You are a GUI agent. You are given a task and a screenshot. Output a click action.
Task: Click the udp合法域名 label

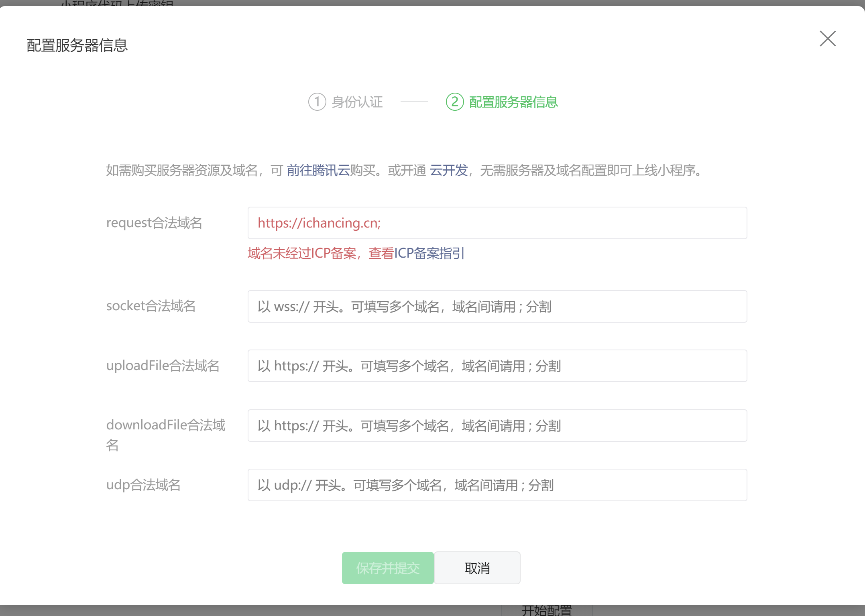(143, 485)
